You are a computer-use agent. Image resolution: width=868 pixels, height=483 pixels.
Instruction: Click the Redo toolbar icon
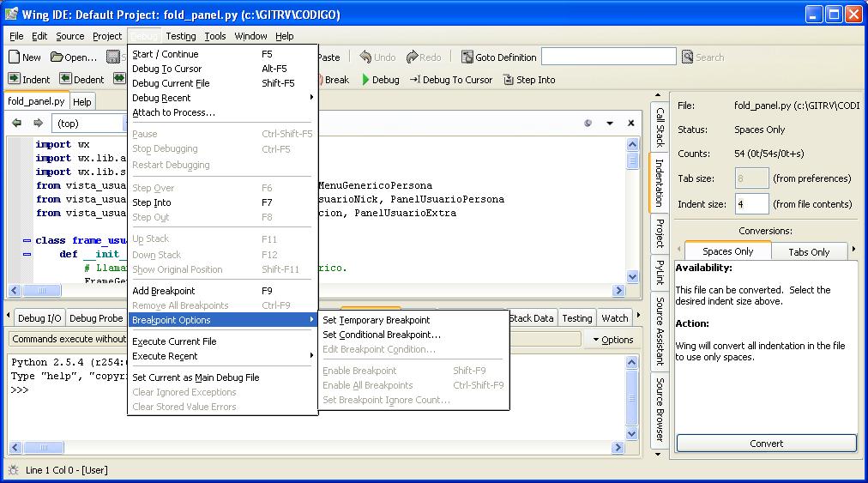pyautogui.click(x=412, y=57)
